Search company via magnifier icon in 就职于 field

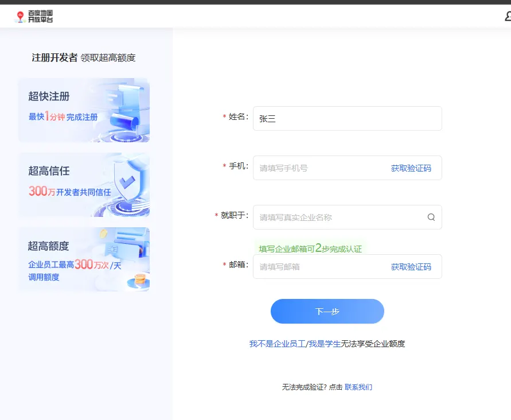pyautogui.click(x=431, y=217)
